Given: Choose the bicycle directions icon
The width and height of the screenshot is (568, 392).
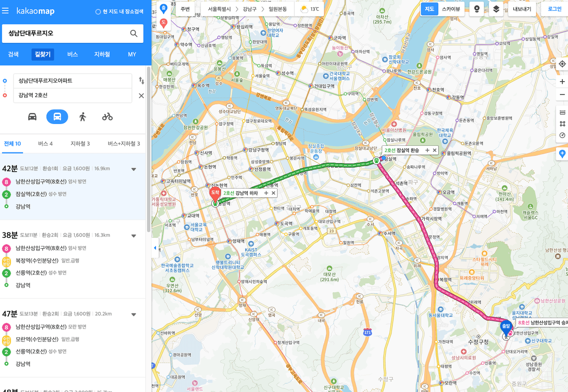Looking at the screenshot, I should click(108, 117).
